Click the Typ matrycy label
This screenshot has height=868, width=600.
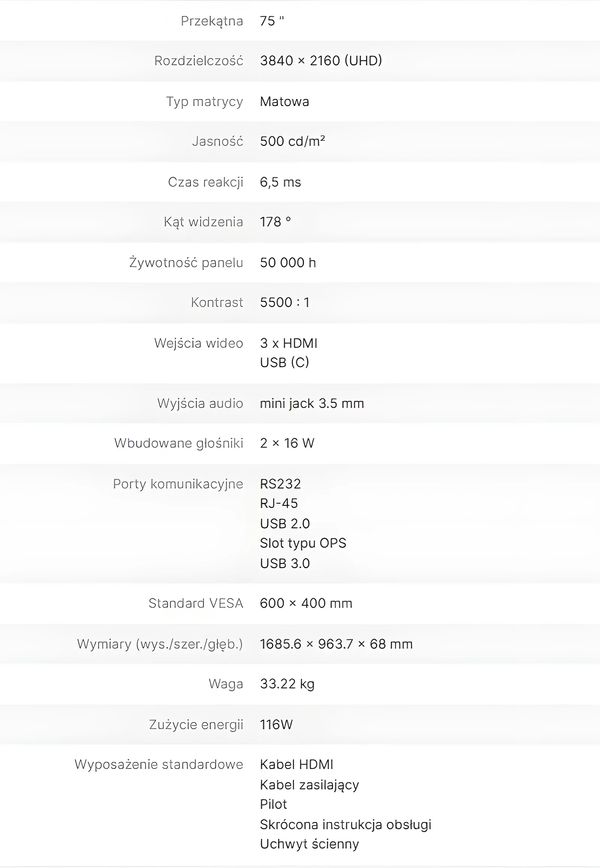204,102
